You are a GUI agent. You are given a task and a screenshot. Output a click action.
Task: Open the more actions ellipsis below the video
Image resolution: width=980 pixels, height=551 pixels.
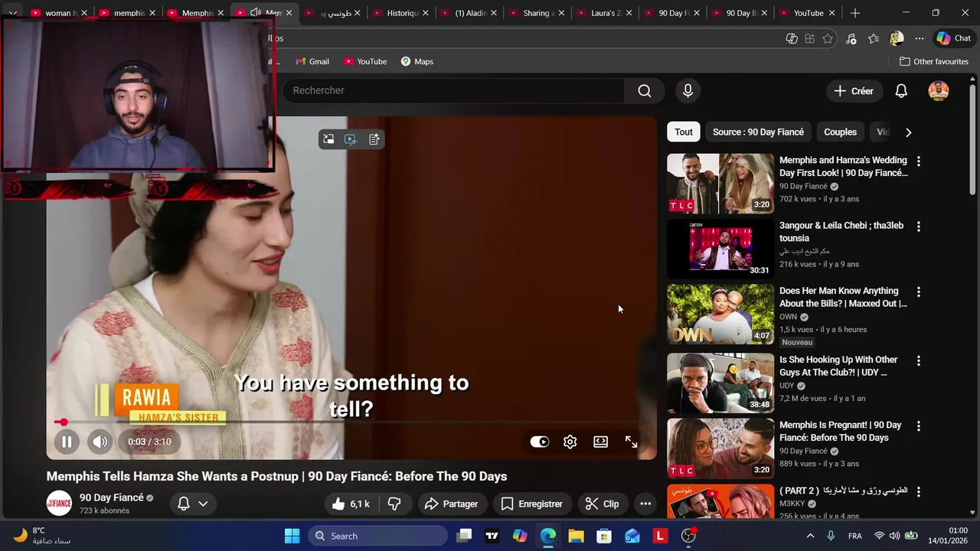[x=645, y=504]
